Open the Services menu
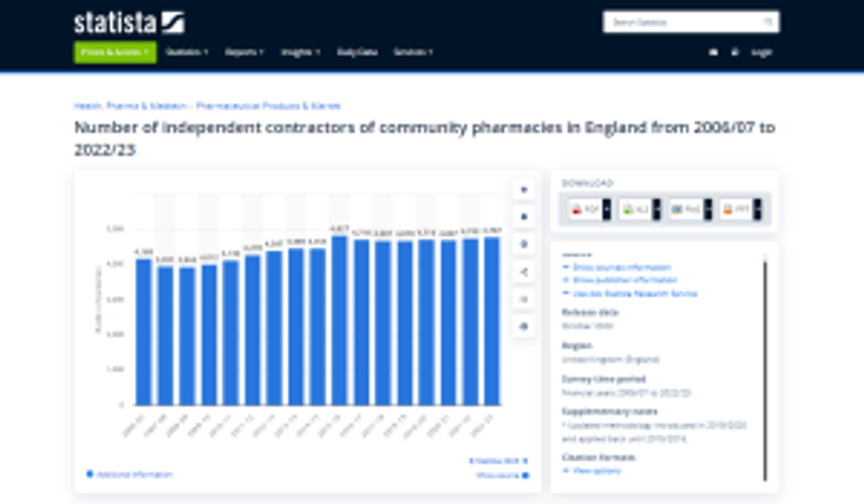 click(x=413, y=52)
